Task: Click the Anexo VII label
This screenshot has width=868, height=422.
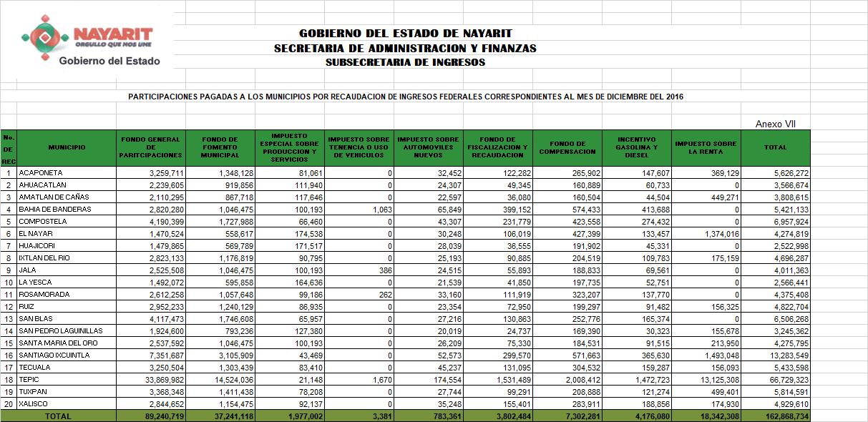Action: click(x=775, y=124)
